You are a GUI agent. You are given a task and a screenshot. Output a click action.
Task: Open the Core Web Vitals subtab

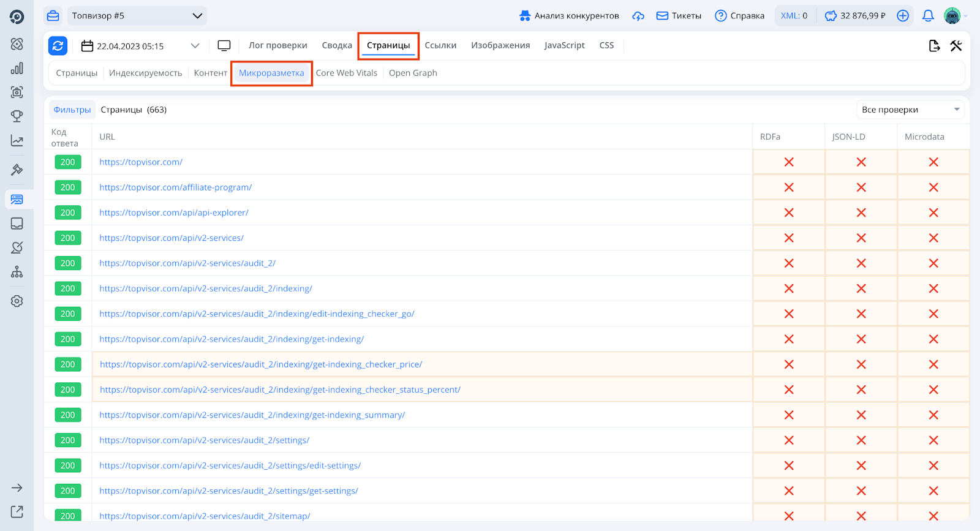point(346,73)
